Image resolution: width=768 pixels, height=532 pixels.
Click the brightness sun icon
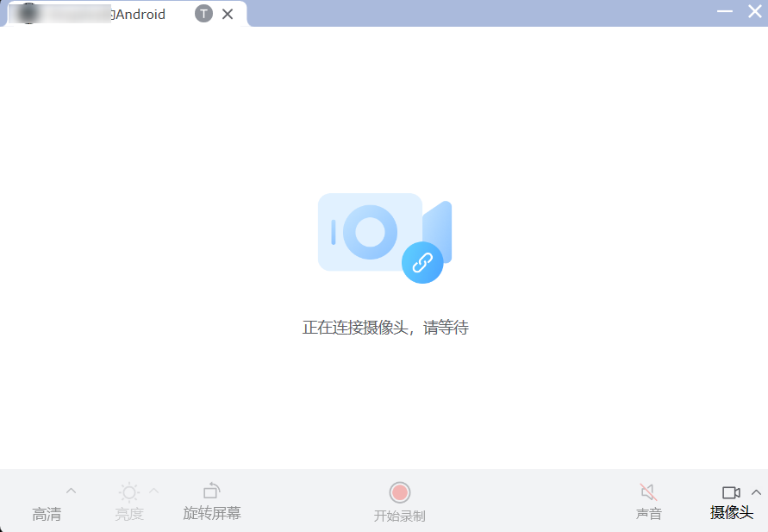pos(129,492)
